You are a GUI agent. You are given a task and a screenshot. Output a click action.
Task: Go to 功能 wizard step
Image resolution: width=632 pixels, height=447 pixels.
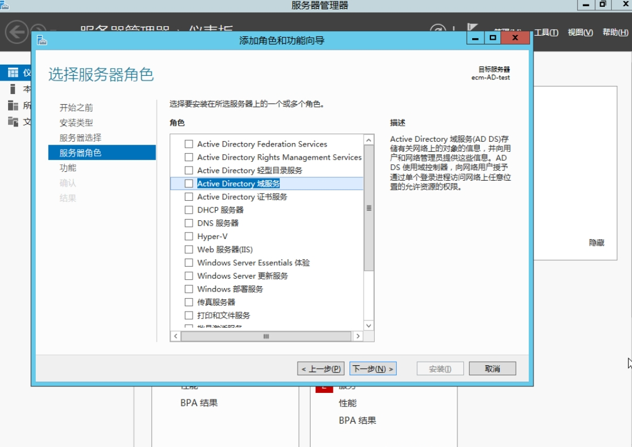pos(68,168)
